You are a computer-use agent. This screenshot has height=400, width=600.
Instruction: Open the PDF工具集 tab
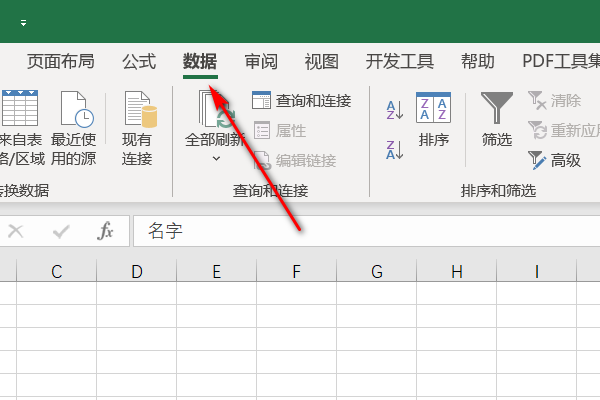click(561, 61)
